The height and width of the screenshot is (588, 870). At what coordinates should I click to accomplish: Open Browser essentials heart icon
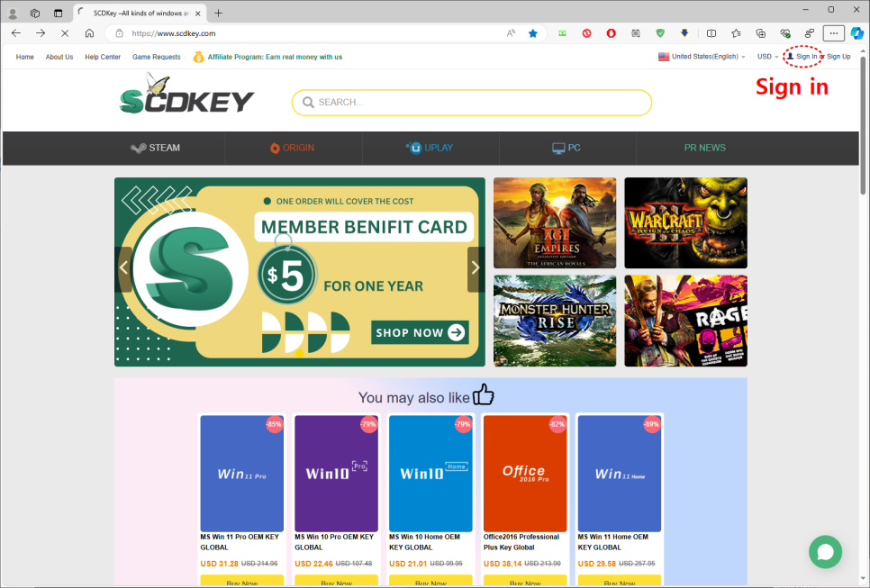pyautogui.click(x=785, y=33)
